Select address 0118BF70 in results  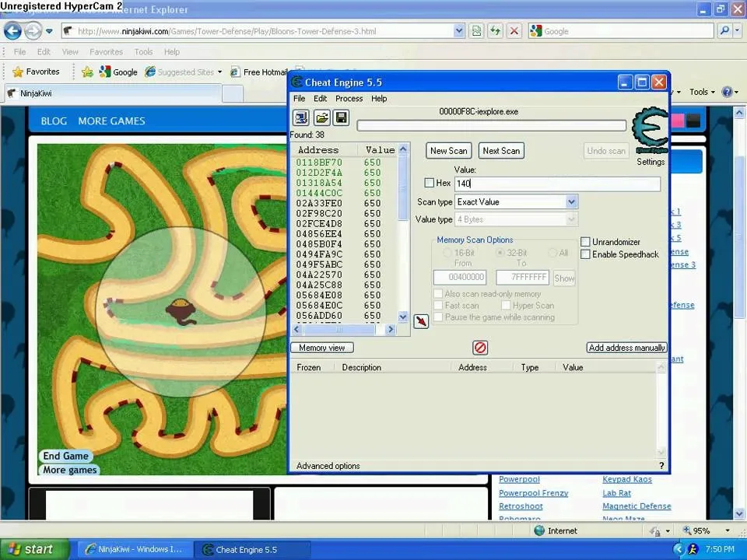point(319,163)
